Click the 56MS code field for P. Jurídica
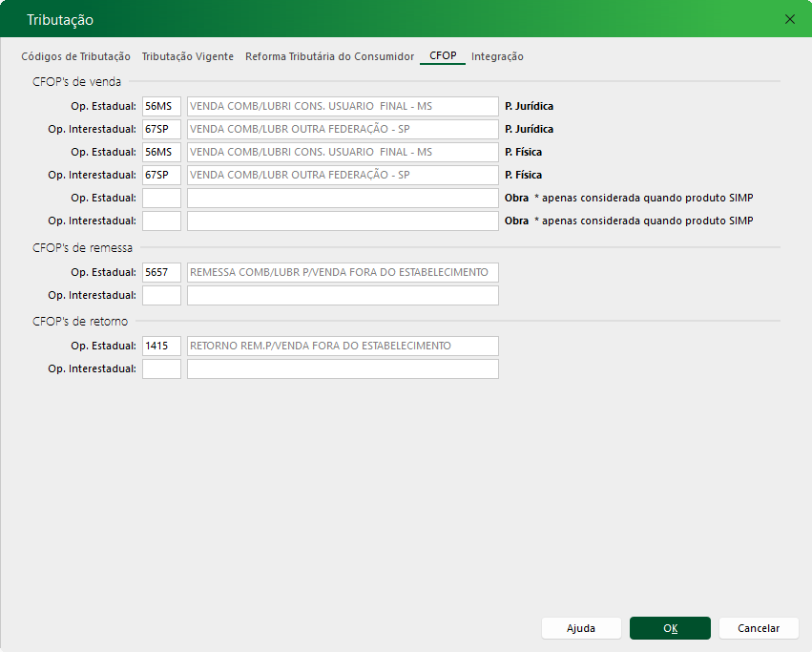This screenshot has height=652, width=812. 161,106
